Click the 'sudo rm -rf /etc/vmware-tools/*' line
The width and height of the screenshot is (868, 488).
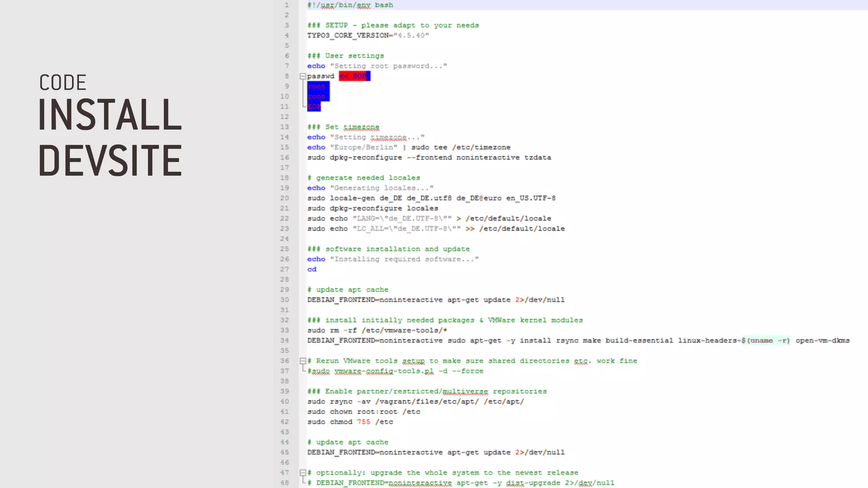pyautogui.click(x=377, y=330)
